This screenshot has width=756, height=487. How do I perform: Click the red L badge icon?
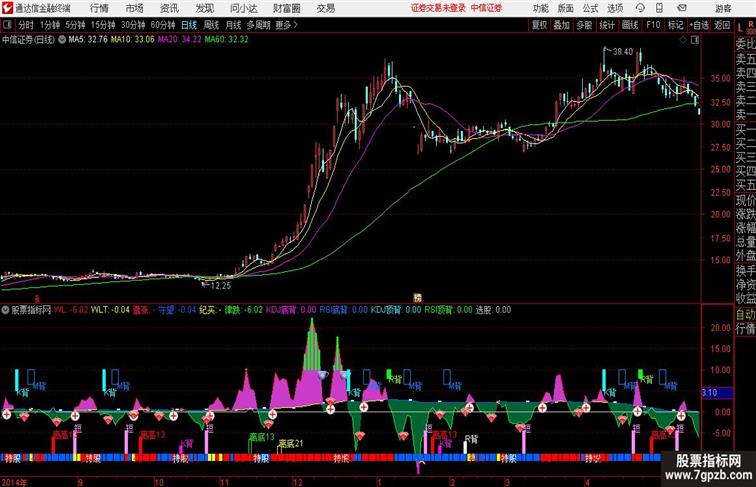click(740, 28)
